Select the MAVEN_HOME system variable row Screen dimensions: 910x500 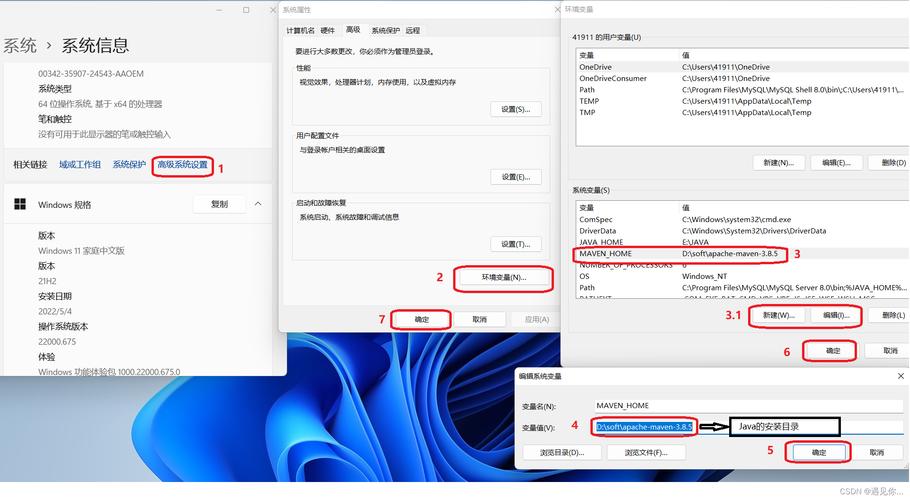click(742, 253)
